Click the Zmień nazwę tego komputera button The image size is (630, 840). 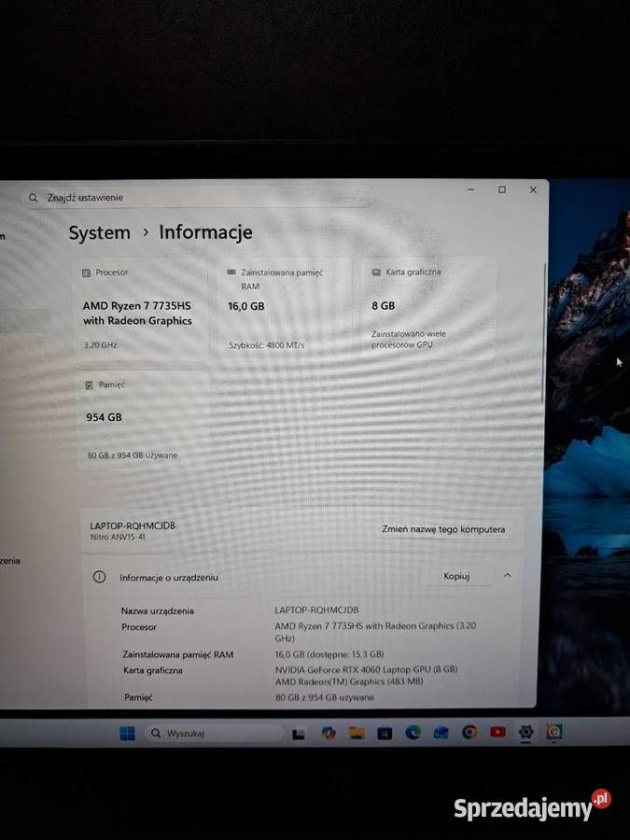click(x=443, y=529)
